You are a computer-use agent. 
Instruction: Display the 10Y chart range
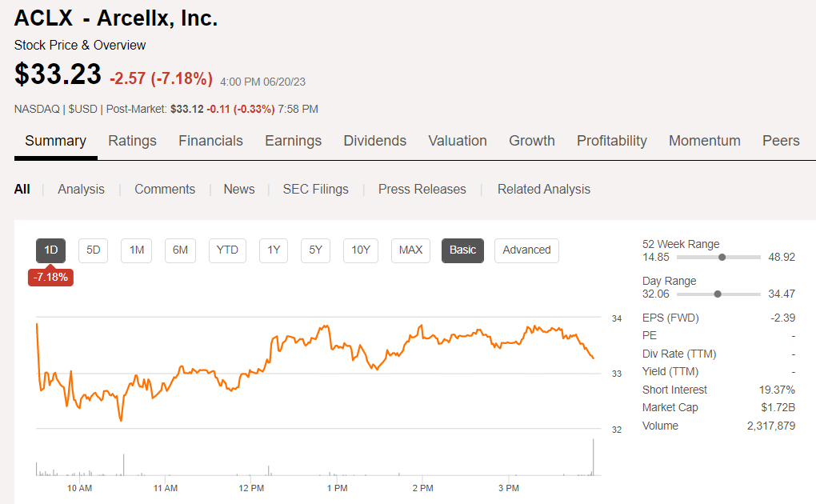[361, 250]
